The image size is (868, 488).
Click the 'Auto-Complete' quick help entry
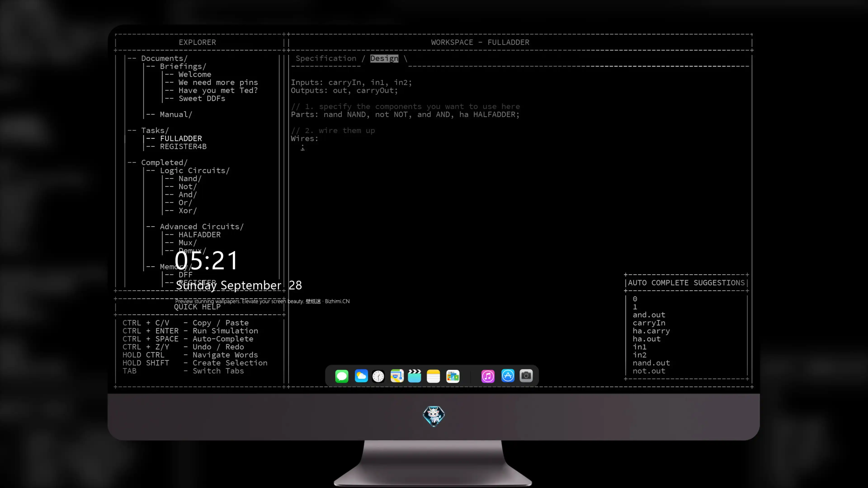tap(188, 339)
